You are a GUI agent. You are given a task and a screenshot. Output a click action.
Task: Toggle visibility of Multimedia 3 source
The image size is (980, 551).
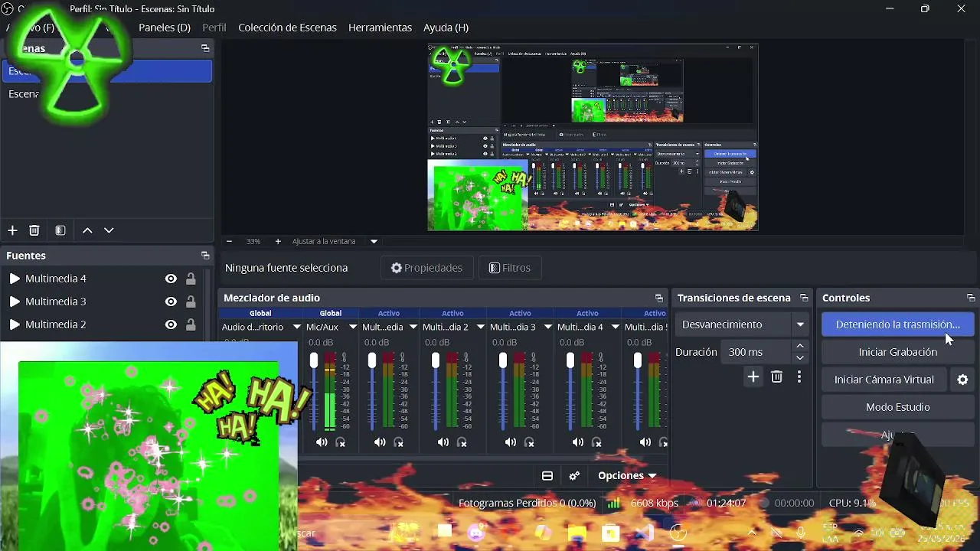(171, 302)
